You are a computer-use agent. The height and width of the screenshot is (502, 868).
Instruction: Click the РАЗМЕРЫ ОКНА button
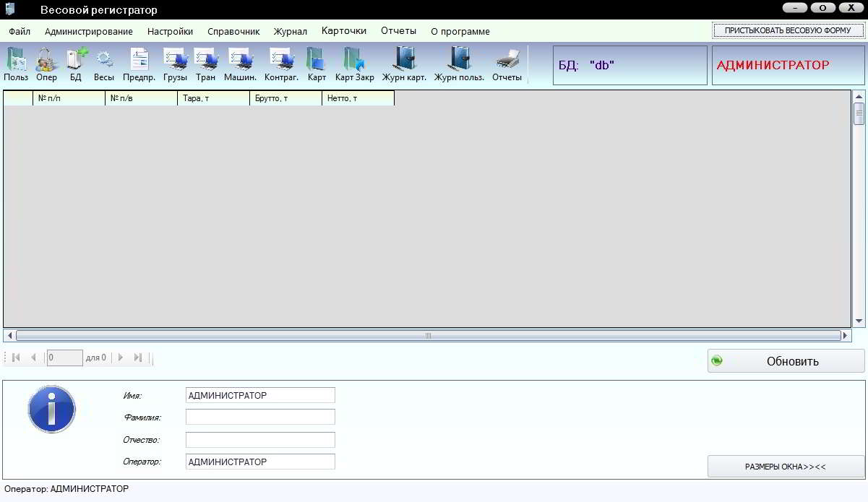pyautogui.click(x=785, y=467)
